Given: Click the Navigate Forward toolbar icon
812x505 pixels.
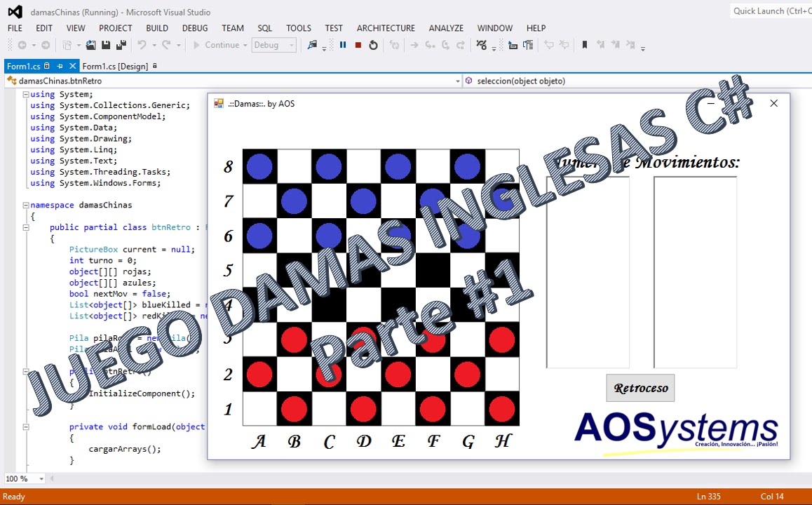Looking at the screenshot, I should pos(46,45).
